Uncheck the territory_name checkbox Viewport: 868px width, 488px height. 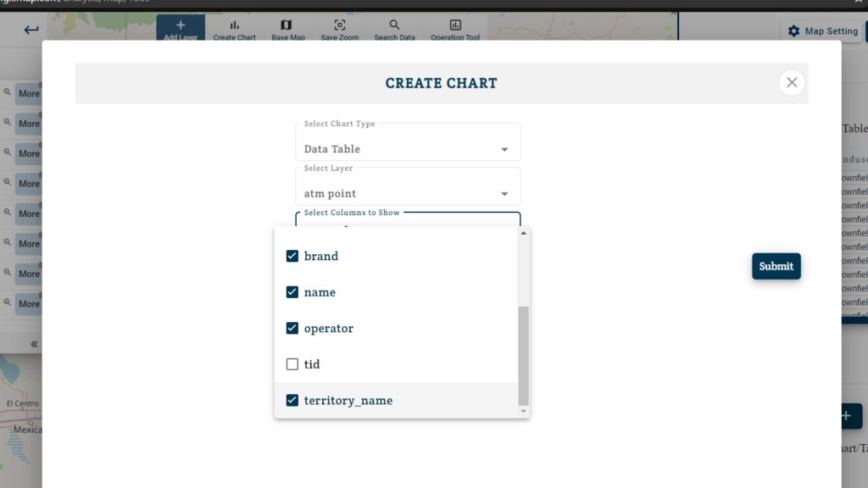tap(292, 400)
